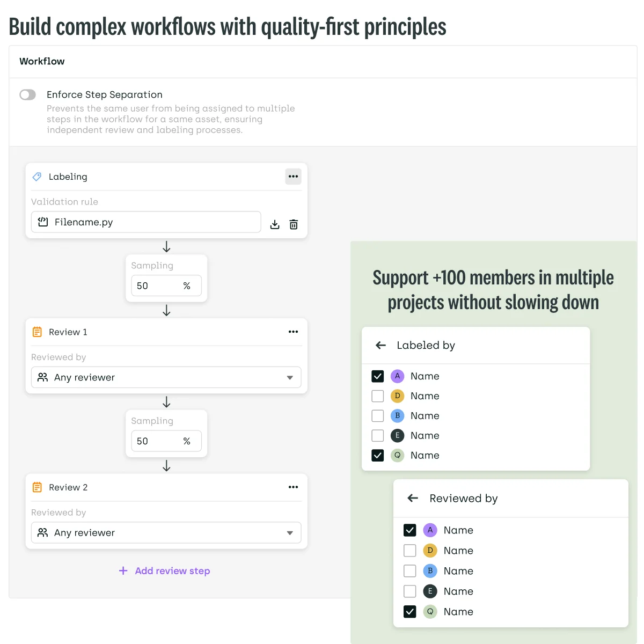Open the Review 1 three-dot menu
This screenshot has height=644, width=644.
tap(293, 332)
